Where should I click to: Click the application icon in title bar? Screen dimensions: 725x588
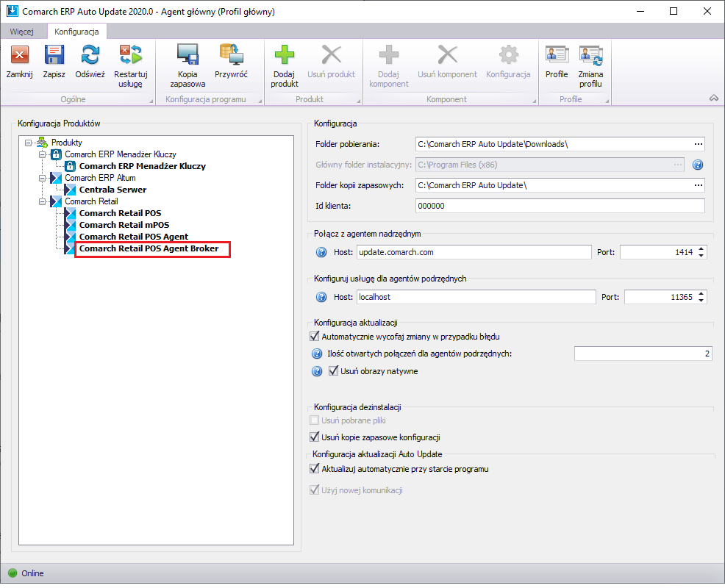12,11
